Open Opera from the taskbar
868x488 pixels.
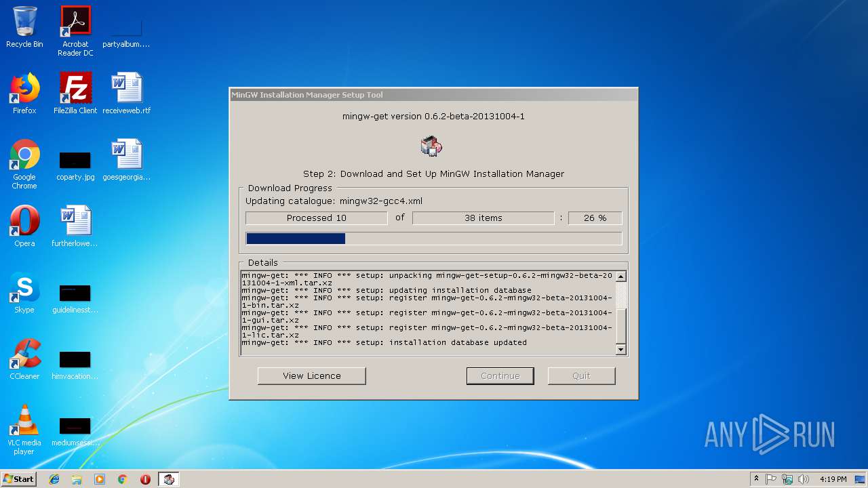[x=145, y=479]
